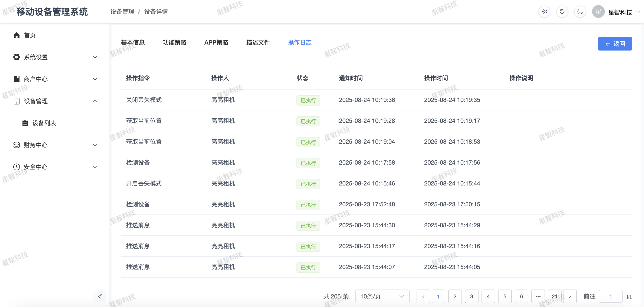
Task: Focus the 前往 page number input
Action: 611,297
